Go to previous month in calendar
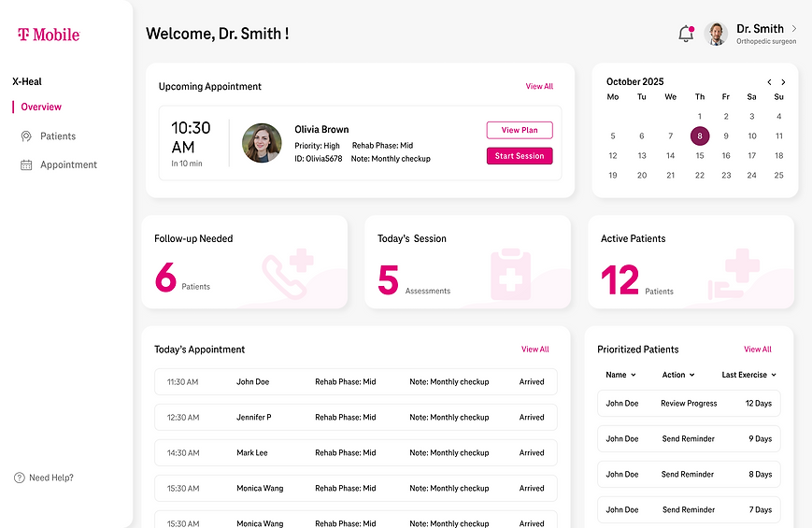The height and width of the screenshot is (528, 812). click(770, 82)
